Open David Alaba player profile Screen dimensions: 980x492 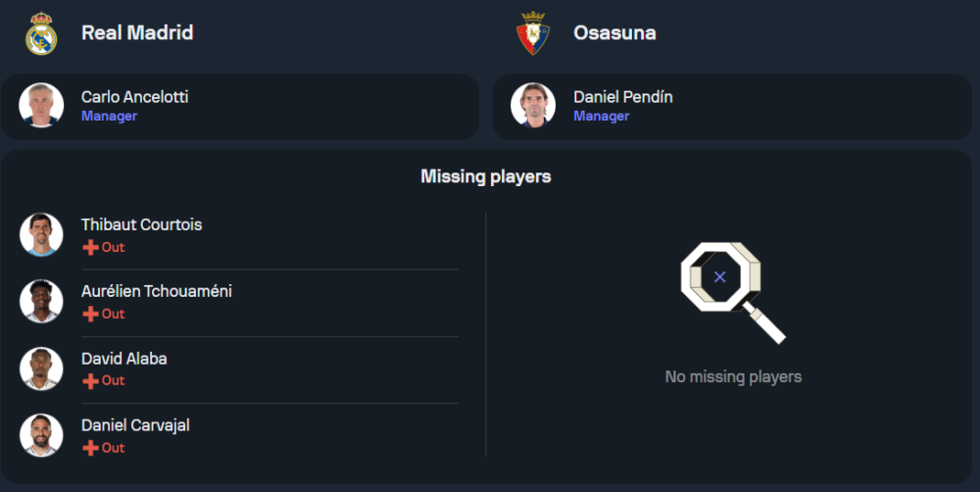coord(123,359)
